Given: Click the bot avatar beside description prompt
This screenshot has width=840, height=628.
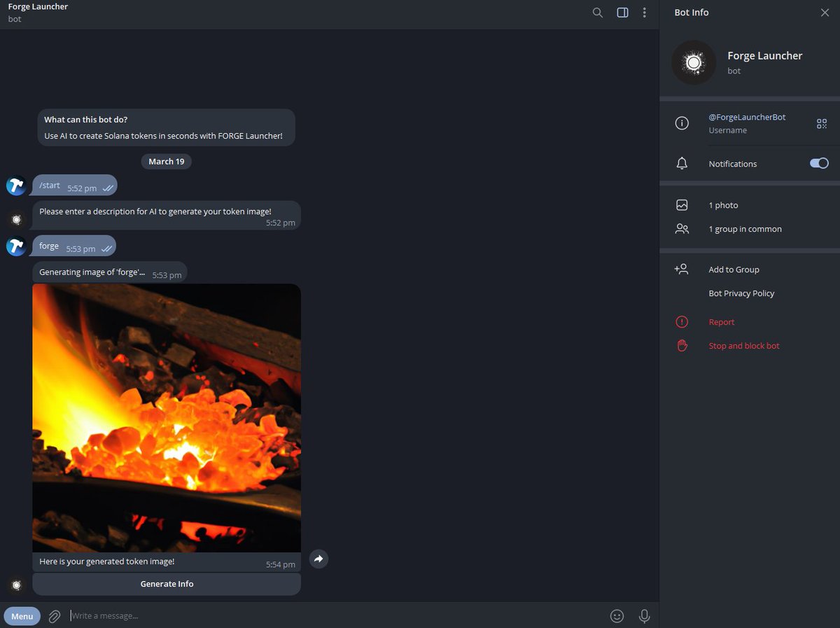Looking at the screenshot, I should pyautogui.click(x=17, y=220).
